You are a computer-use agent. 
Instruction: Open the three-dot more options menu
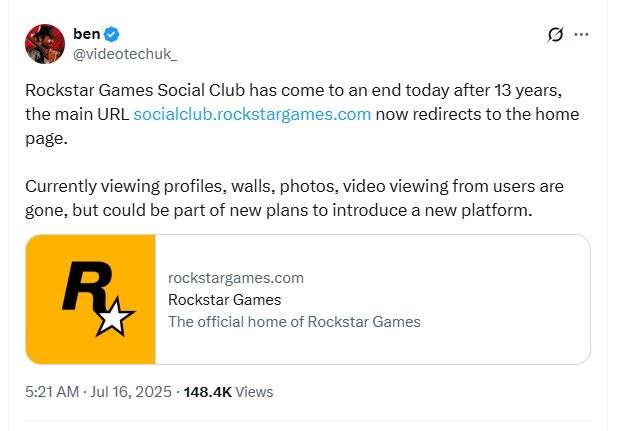[581, 34]
